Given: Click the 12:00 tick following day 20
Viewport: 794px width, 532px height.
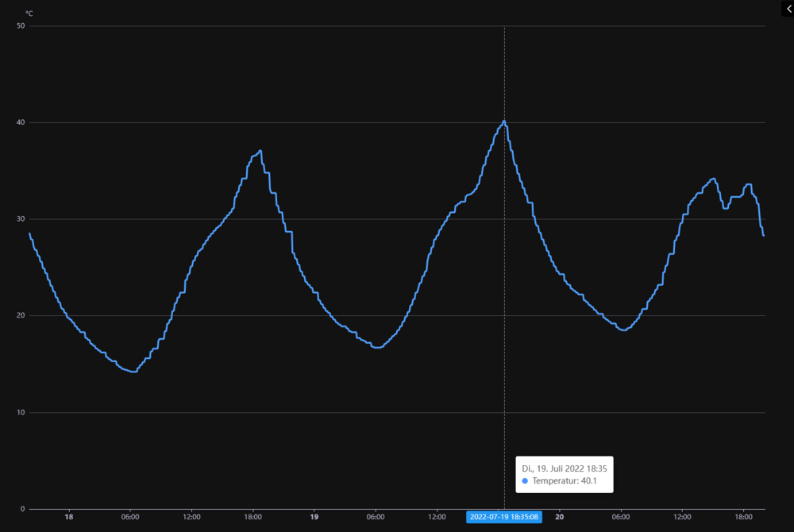Looking at the screenshot, I should point(682,516).
